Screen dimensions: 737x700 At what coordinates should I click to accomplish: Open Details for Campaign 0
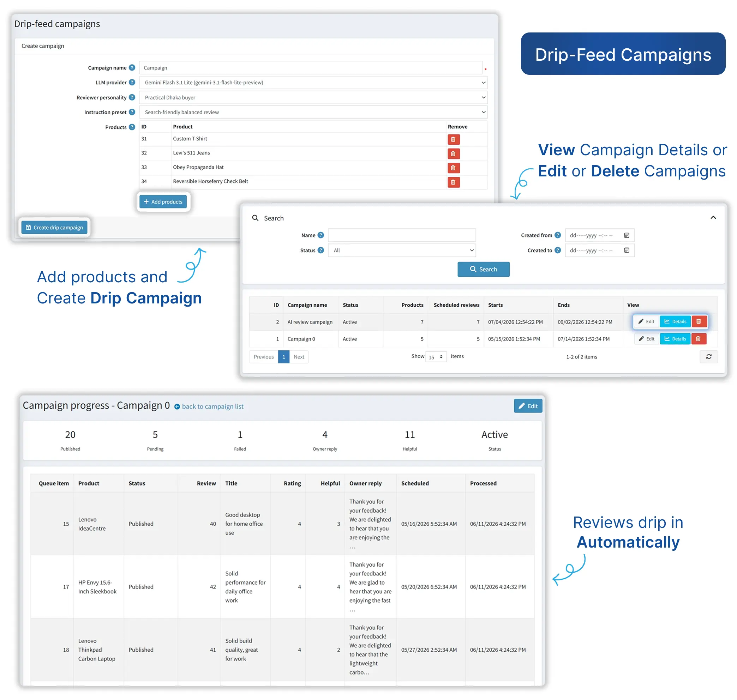click(675, 339)
